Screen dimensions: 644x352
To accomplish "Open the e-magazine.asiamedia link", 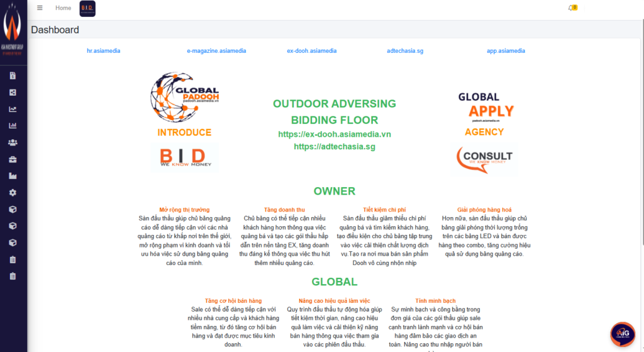I will tap(216, 51).
